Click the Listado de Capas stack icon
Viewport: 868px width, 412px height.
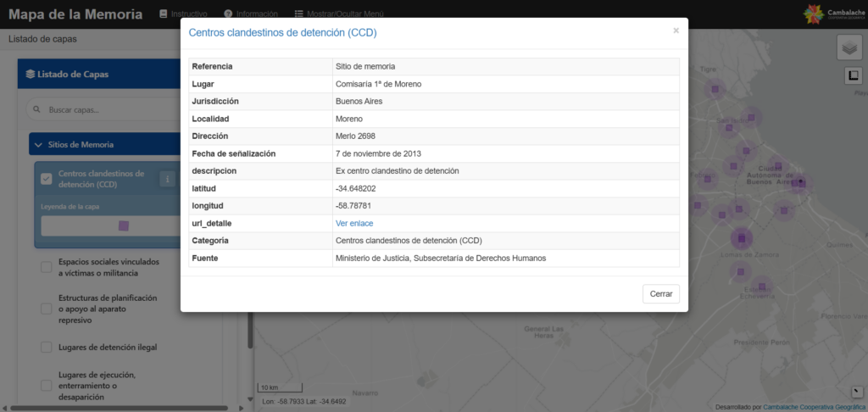pos(31,75)
